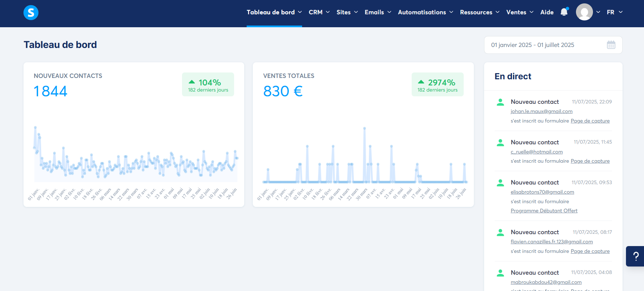Click person icon beside c_ruelle contact
This screenshot has height=291, width=644.
click(500, 143)
